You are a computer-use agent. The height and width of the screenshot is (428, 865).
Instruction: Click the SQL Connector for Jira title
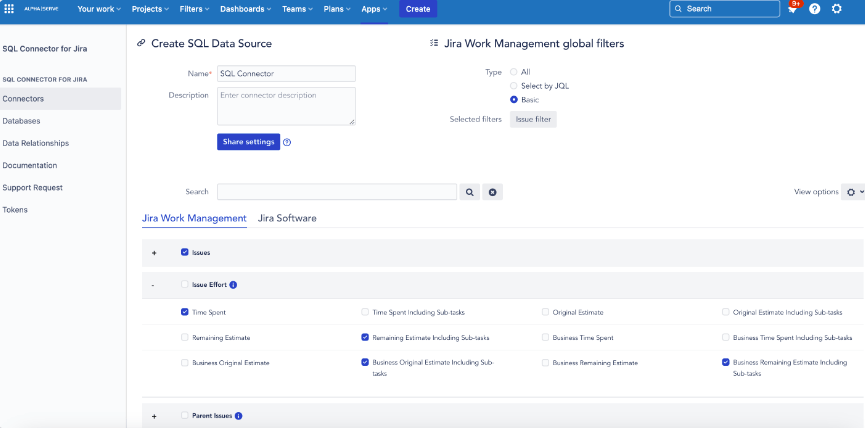pyautogui.click(x=45, y=49)
